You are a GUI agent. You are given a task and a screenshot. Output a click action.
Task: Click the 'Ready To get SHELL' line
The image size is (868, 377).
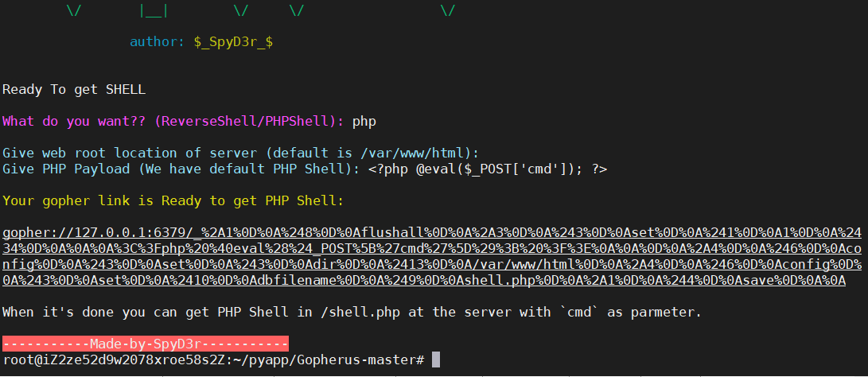tap(74, 90)
